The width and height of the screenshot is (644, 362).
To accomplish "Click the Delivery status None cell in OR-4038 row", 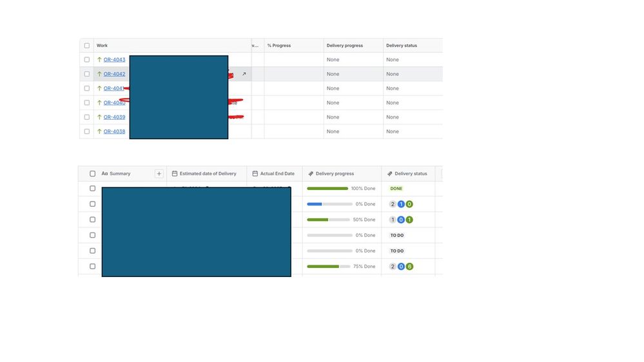I will pos(413,131).
